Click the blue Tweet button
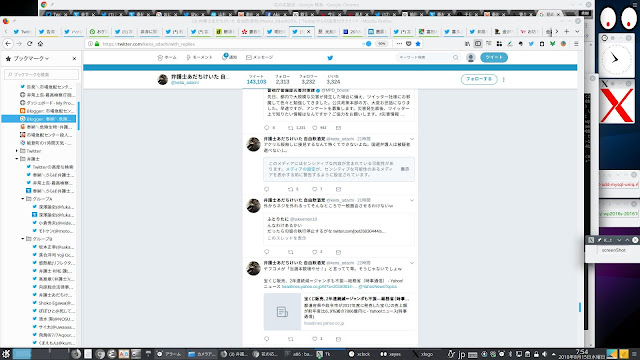 click(494, 57)
